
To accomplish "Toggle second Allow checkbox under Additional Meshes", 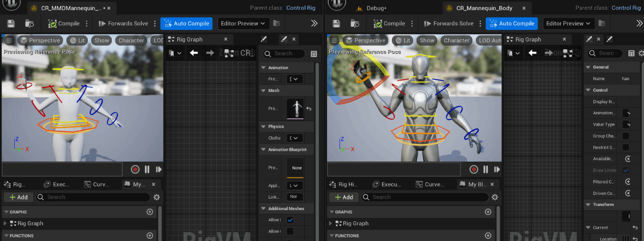I will point(290,231).
